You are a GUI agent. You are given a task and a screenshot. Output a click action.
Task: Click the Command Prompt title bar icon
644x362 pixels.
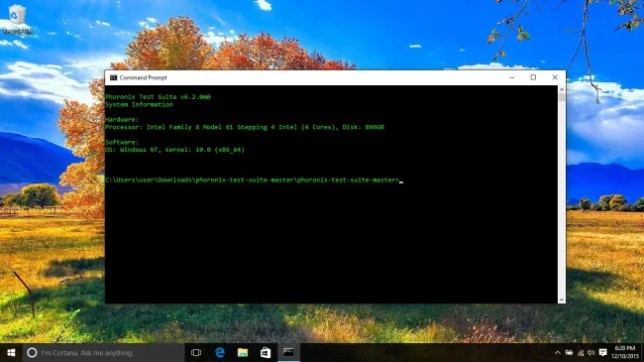click(x=113, y=77)
